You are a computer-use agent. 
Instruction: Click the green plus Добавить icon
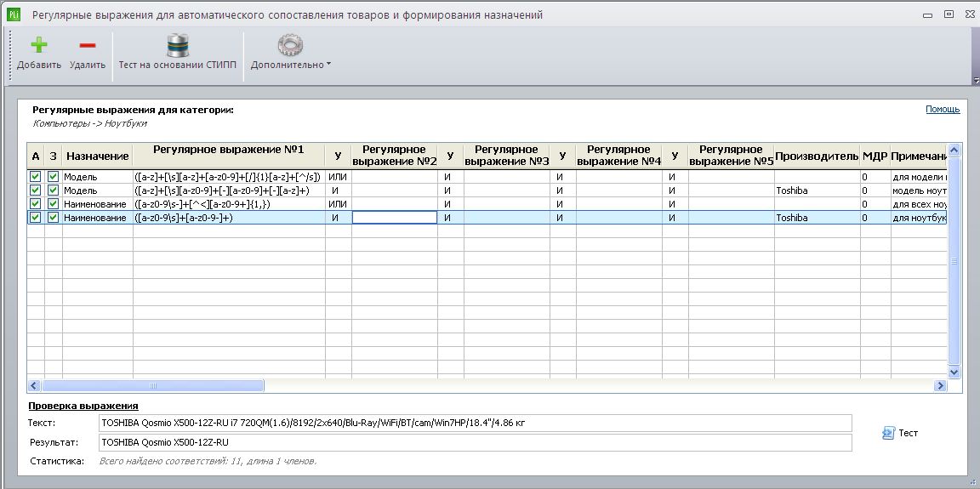[x=39, y=45]
